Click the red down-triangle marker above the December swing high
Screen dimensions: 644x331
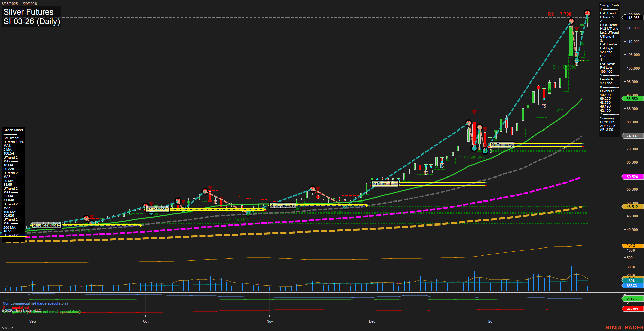click(x=474, y=112)
